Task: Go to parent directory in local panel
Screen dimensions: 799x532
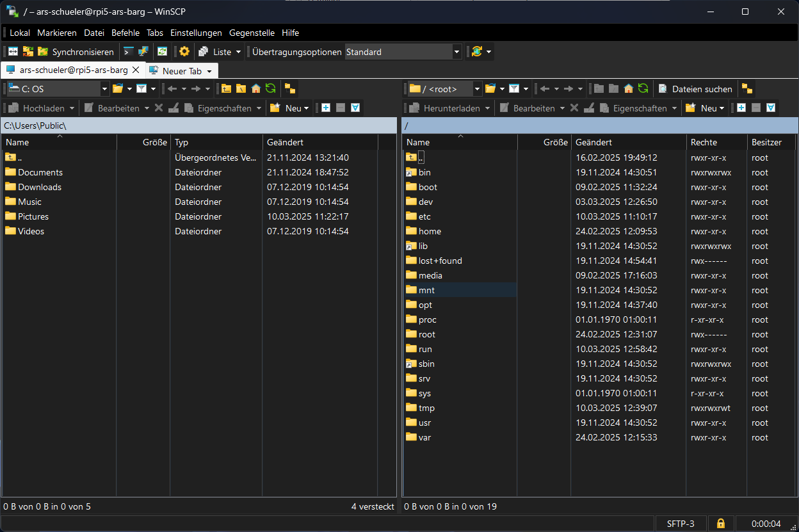Action: pyautogui.click(x=227, y=89)
